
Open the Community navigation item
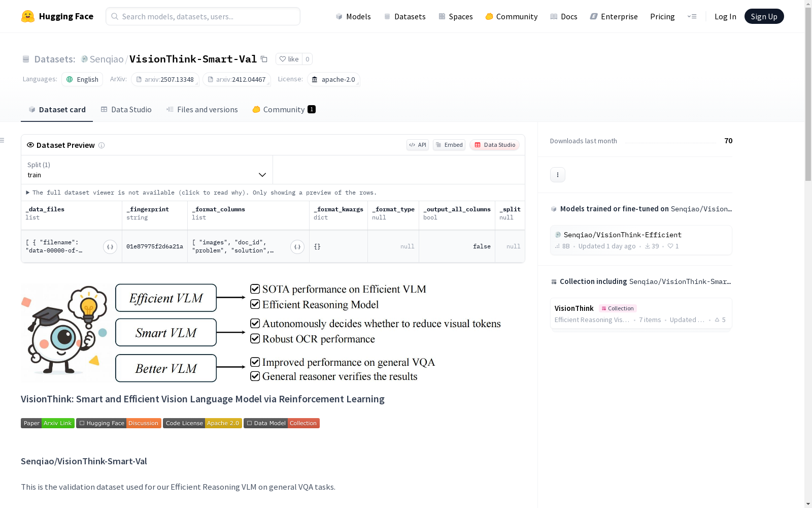point(512,16)
